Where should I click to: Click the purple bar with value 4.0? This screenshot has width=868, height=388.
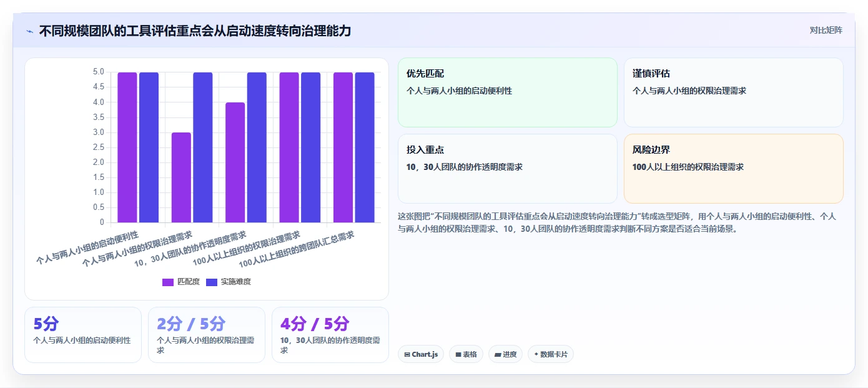(x=235, y=162)
